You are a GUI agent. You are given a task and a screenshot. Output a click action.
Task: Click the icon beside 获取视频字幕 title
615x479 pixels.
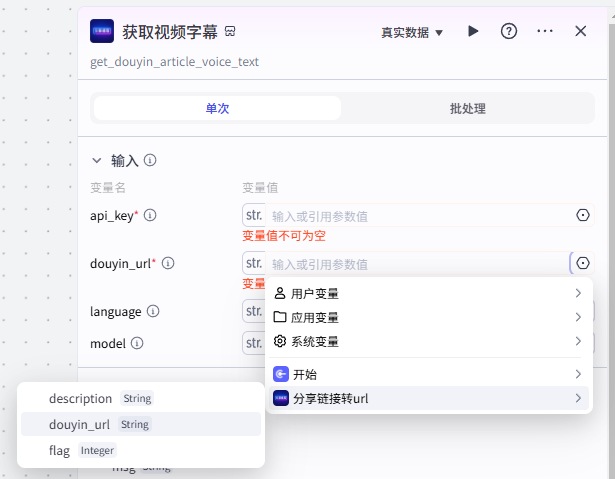pos(230,32)
